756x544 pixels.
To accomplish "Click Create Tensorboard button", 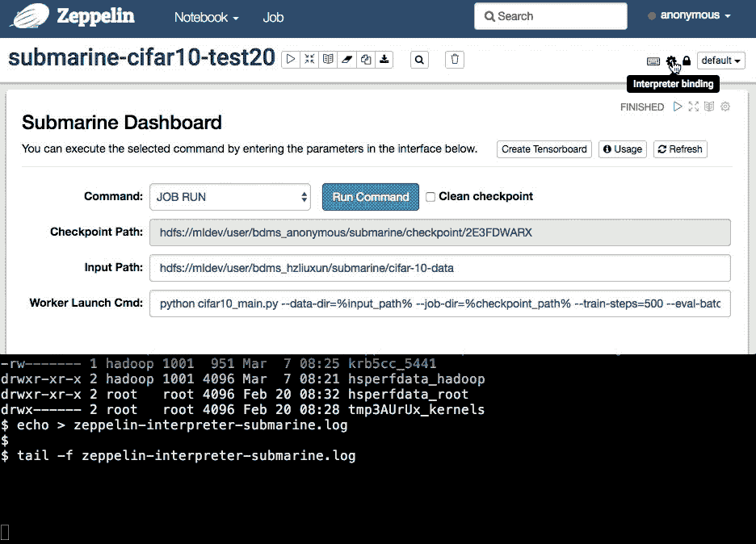I will 544,149.
